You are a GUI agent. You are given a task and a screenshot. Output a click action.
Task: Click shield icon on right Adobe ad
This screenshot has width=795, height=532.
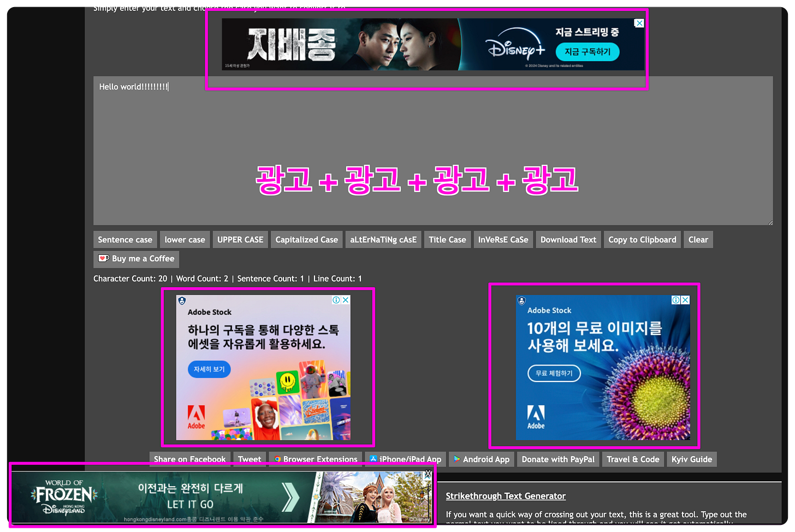point(521,301)
